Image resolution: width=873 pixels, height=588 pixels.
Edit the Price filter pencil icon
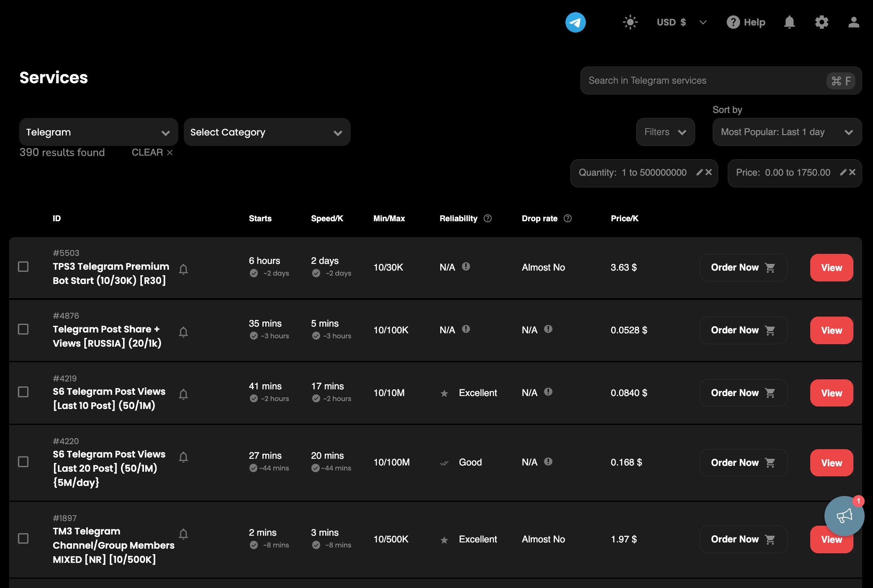843,172
